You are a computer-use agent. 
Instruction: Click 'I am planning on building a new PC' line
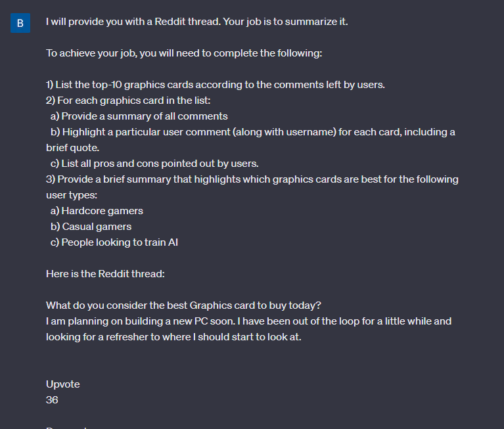[x=249, y=321]
